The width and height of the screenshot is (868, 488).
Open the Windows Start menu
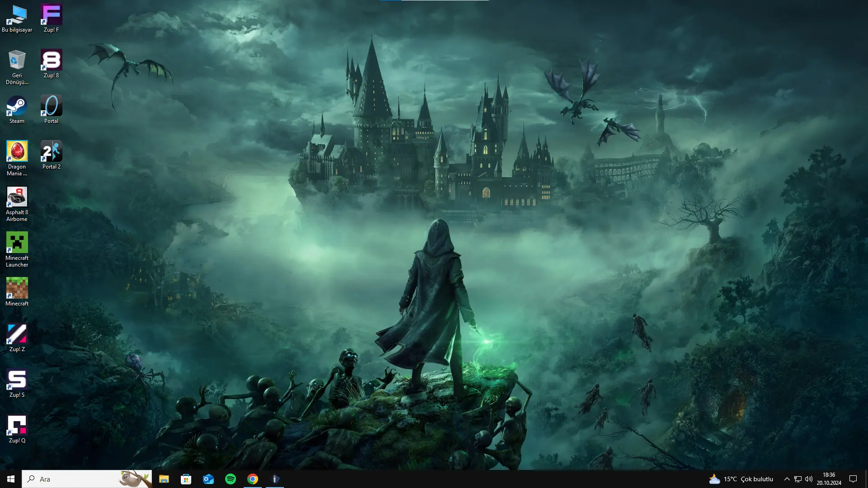11,479
